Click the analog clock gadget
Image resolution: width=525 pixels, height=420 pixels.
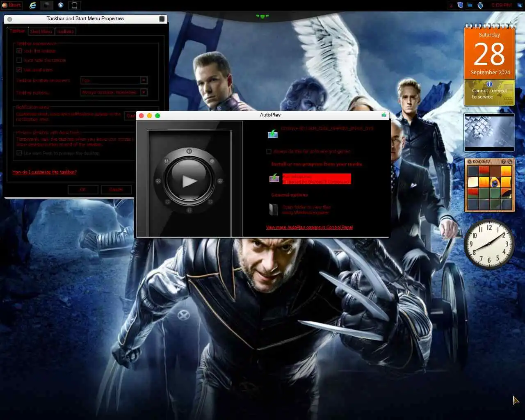pos(489,244)
